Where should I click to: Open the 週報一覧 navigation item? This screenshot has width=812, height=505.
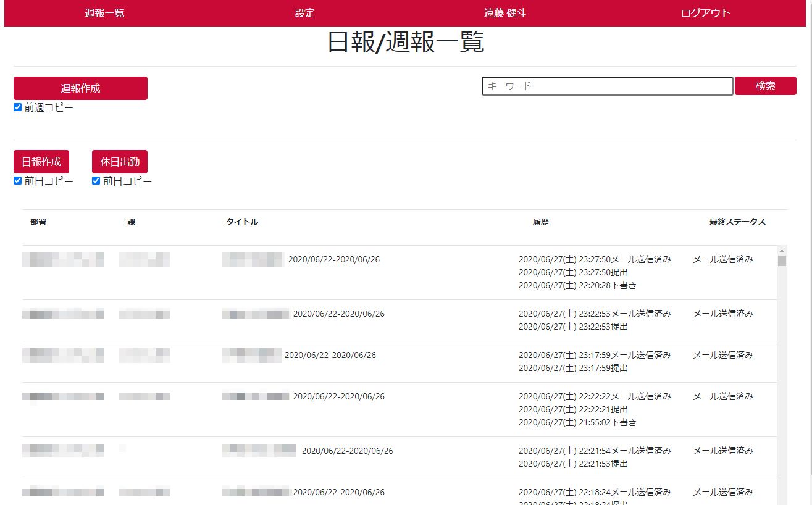tap(104, 13)
